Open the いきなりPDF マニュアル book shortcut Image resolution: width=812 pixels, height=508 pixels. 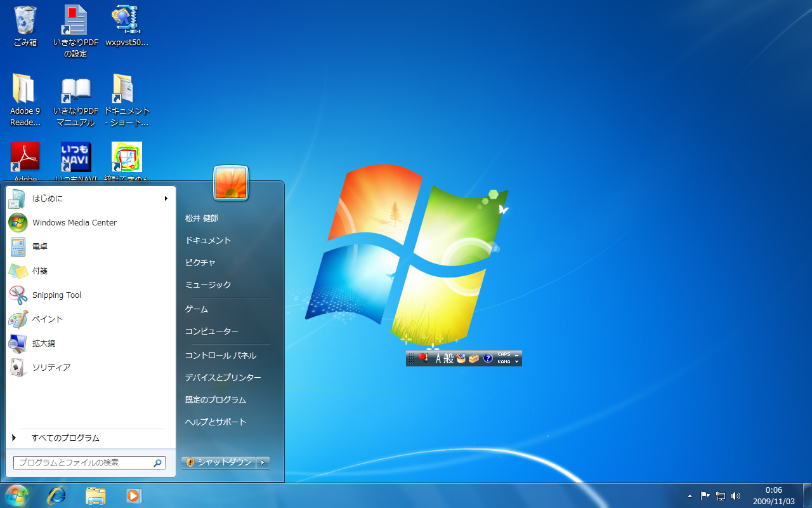[x=75, y=90]
